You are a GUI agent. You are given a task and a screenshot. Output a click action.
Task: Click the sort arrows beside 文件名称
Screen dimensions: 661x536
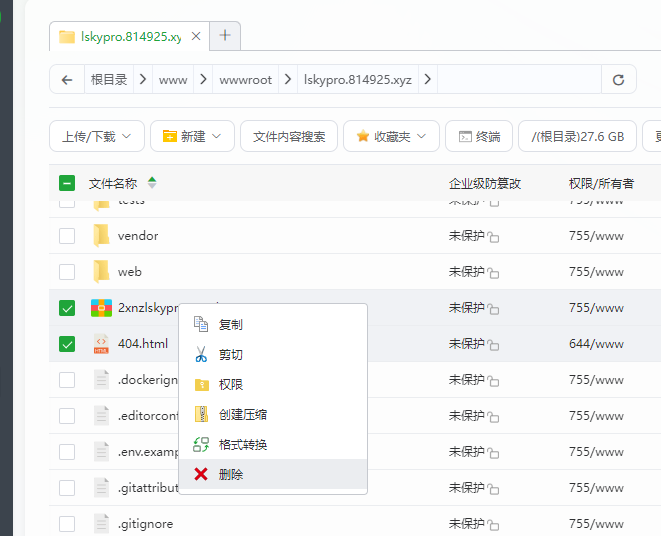click(152, 183)
